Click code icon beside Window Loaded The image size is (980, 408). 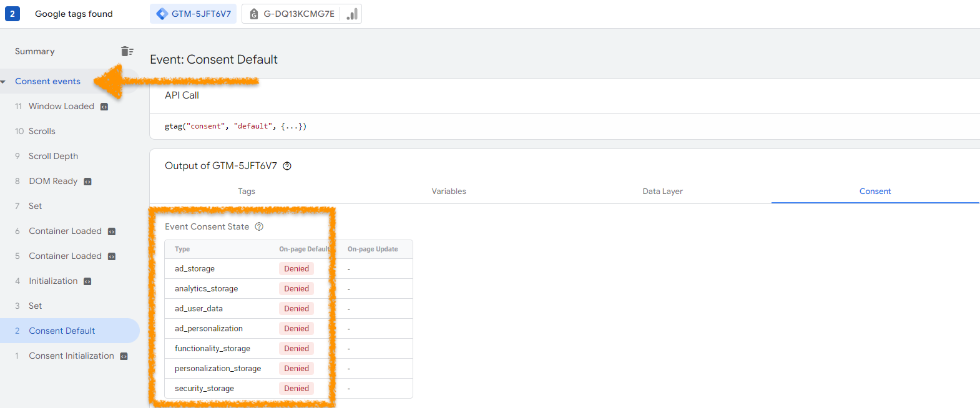point(104,107)
